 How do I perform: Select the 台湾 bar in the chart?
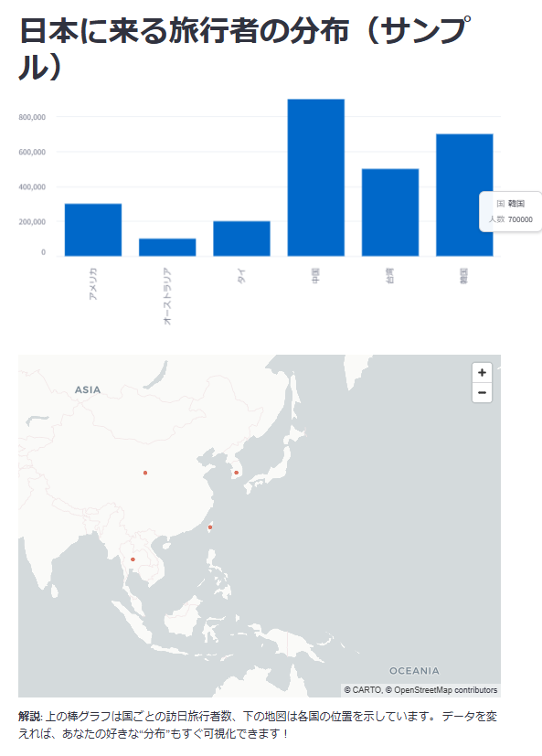(x=390, y=212)
